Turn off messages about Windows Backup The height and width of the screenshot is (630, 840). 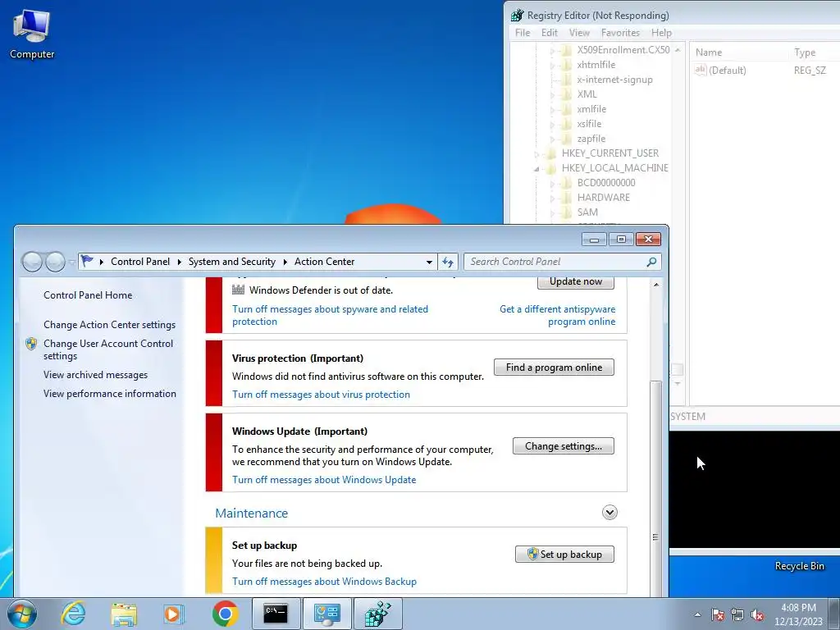click(x=324, y=582)
